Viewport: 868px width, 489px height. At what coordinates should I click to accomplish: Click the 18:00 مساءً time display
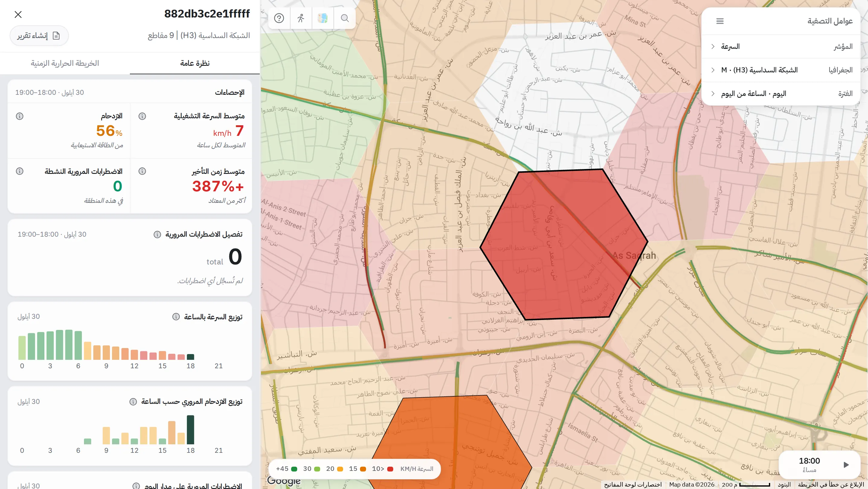point(809,465)
